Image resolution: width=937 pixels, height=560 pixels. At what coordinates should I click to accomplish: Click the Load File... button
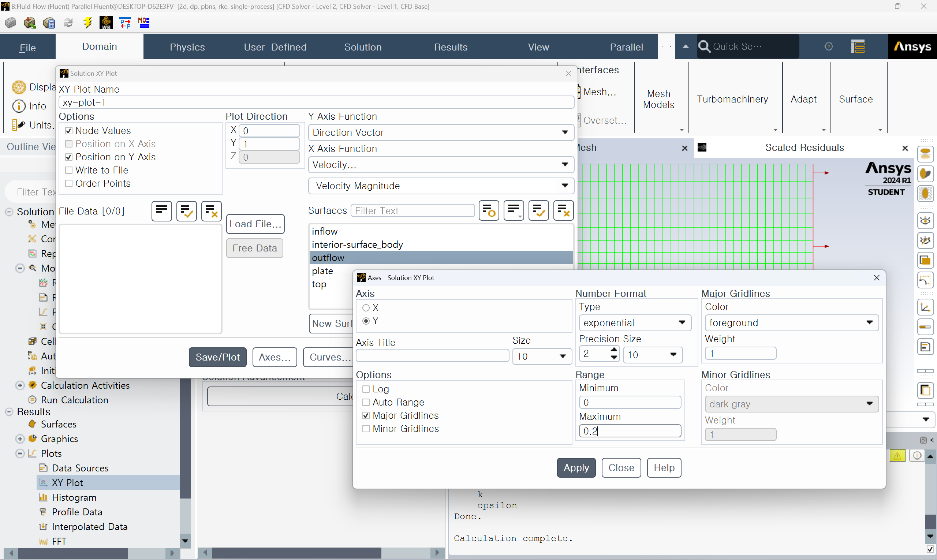point(255,224)
